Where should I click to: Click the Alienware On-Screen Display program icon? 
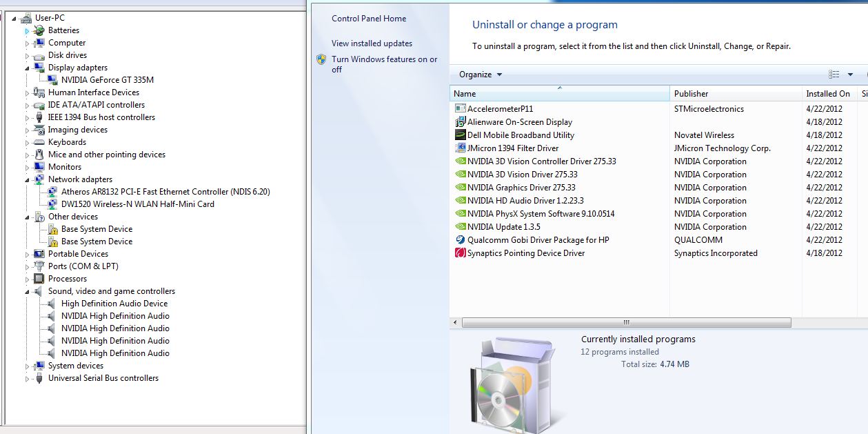tap(461, 122)
